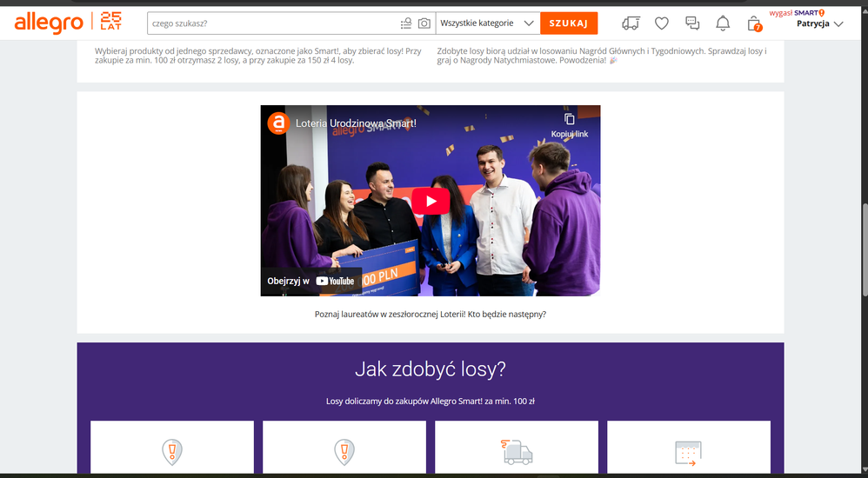The height and width of the screenshot is (478, 868).
Task: Click 'Kopiuj link' on the video
Action: click(x=570, y=125)
